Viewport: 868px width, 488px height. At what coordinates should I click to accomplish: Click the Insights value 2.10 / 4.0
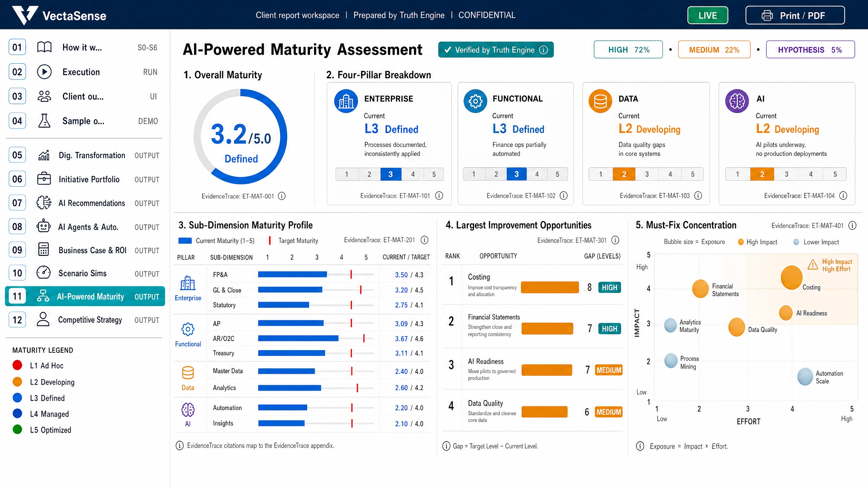tap(409, 423)
